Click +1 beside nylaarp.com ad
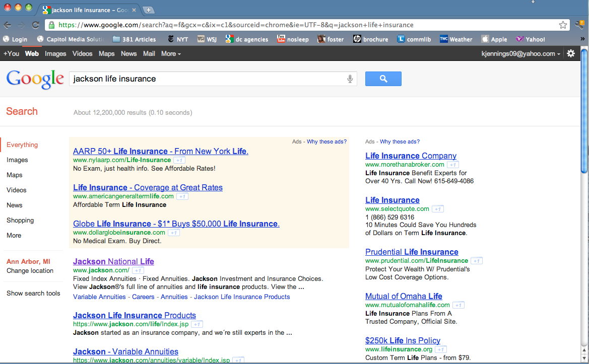Screen dimensions: 589x364 pos(179,160)
